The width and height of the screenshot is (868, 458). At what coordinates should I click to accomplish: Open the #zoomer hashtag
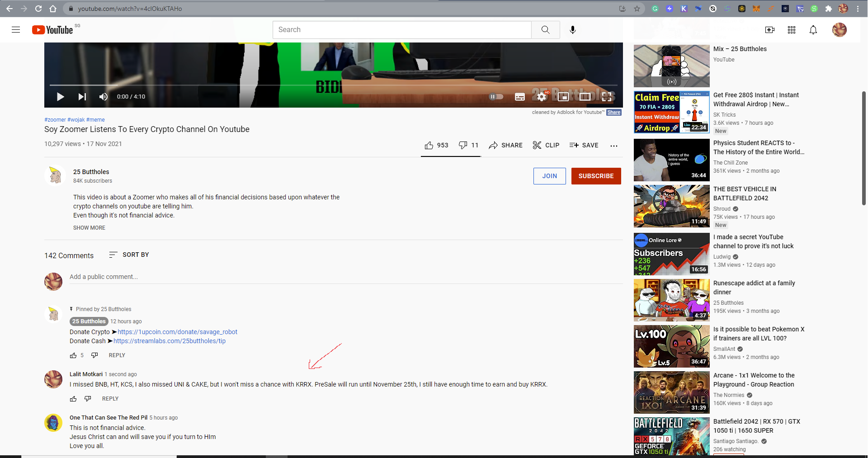pyautogui.click(x=55, y=120)
